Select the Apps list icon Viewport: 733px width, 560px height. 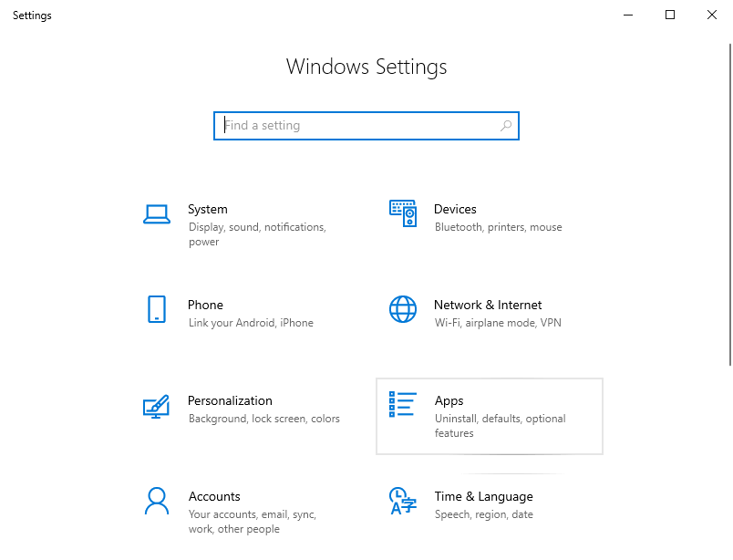click(403, 405)
